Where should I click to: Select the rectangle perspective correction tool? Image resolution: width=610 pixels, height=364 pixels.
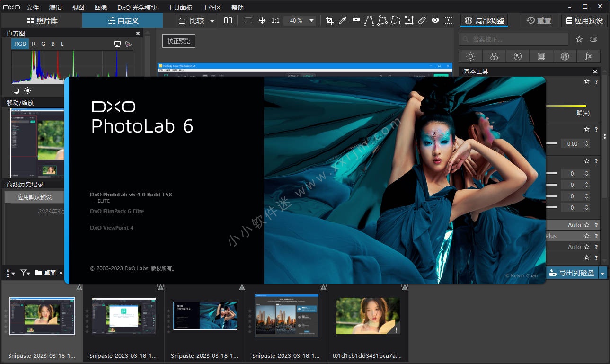click(x=382, y=20)
